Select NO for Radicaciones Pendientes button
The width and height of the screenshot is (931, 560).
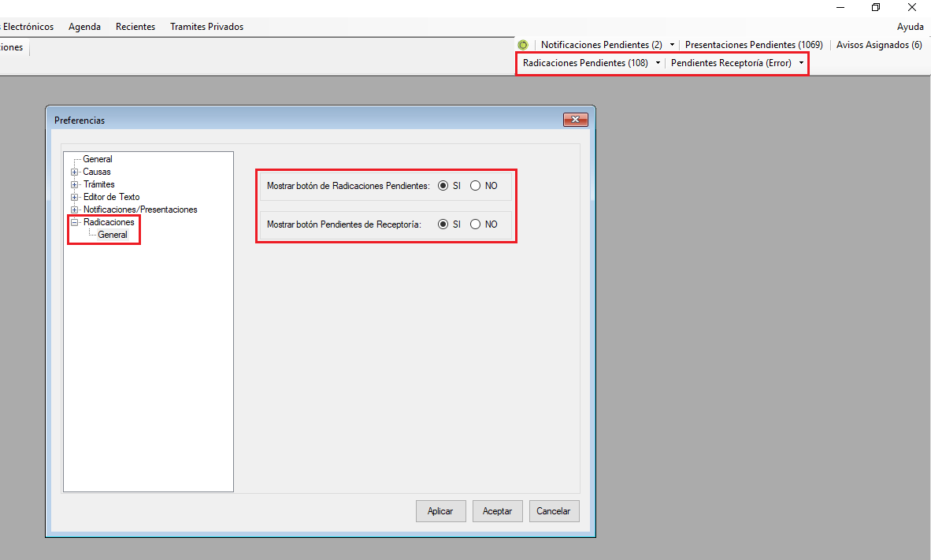click(475, 186)
